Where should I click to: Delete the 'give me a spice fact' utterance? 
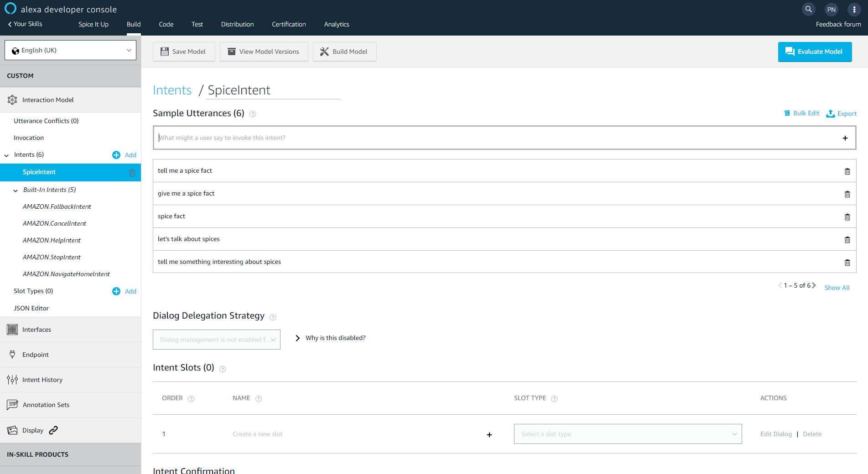847,194
